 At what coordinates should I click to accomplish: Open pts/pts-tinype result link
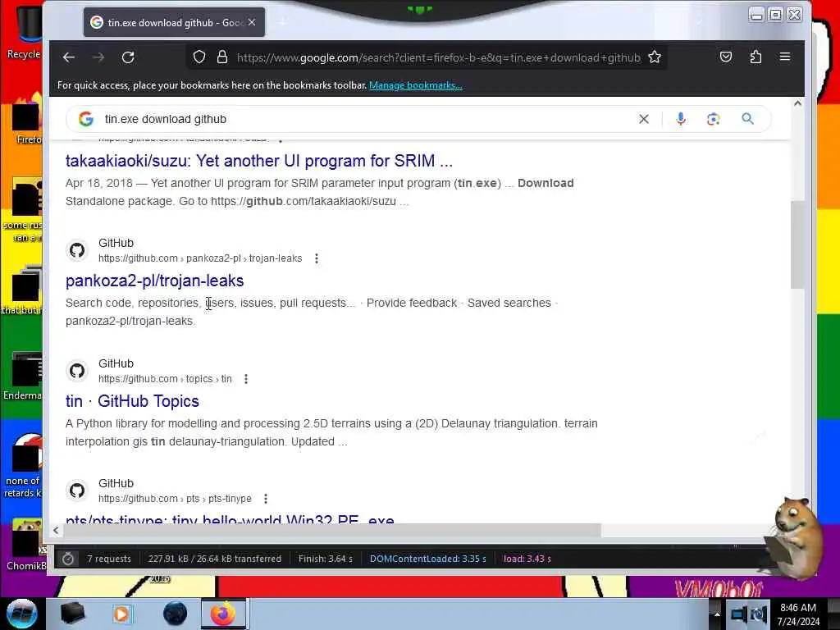(230, 519)
